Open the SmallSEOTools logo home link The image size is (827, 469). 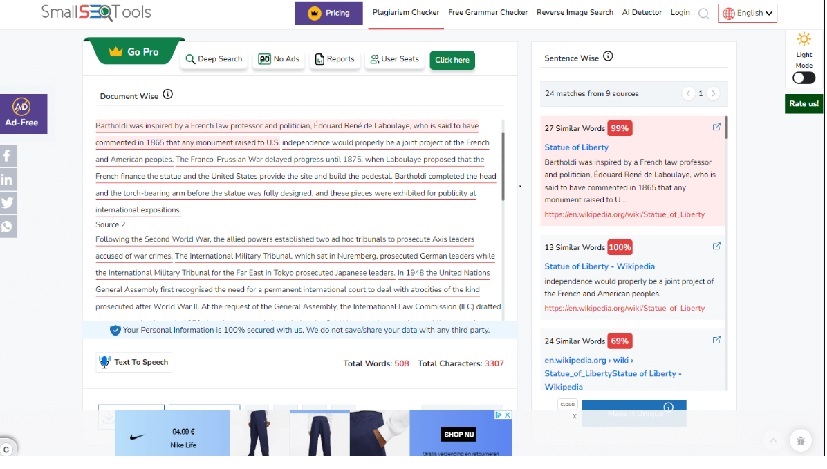pos(96,12)
